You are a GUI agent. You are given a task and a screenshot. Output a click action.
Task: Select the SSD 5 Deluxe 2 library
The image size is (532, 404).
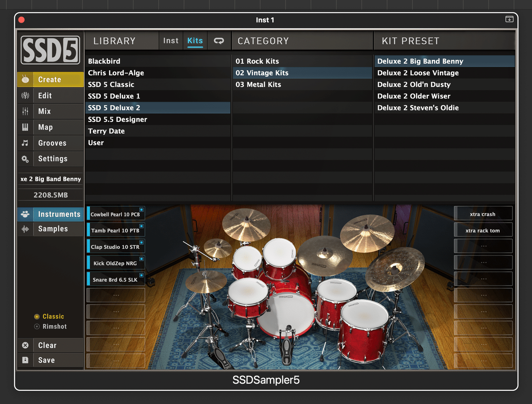click(x=158, y=108)
